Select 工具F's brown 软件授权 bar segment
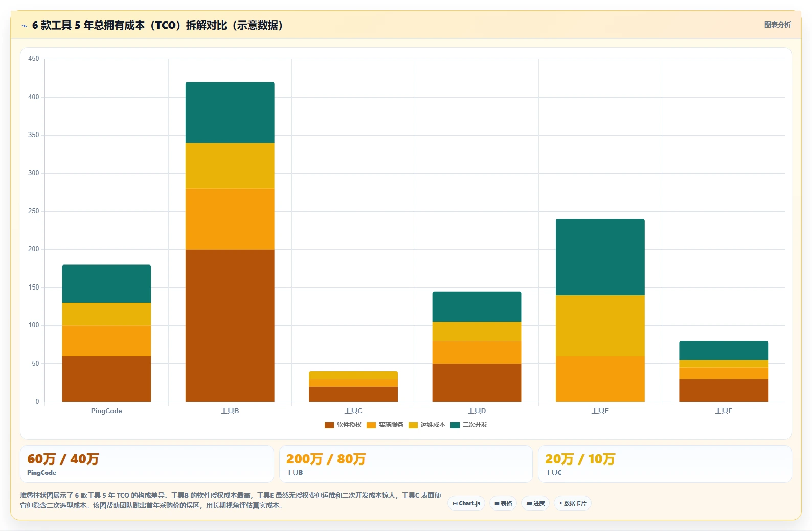 pos(724,390)
